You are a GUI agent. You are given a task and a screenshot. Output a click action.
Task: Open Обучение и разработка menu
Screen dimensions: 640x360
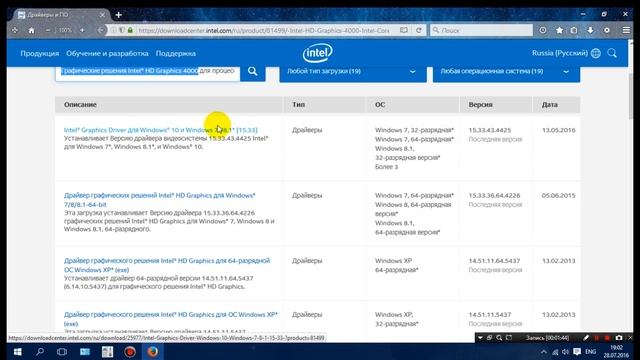tap(107, 53)
